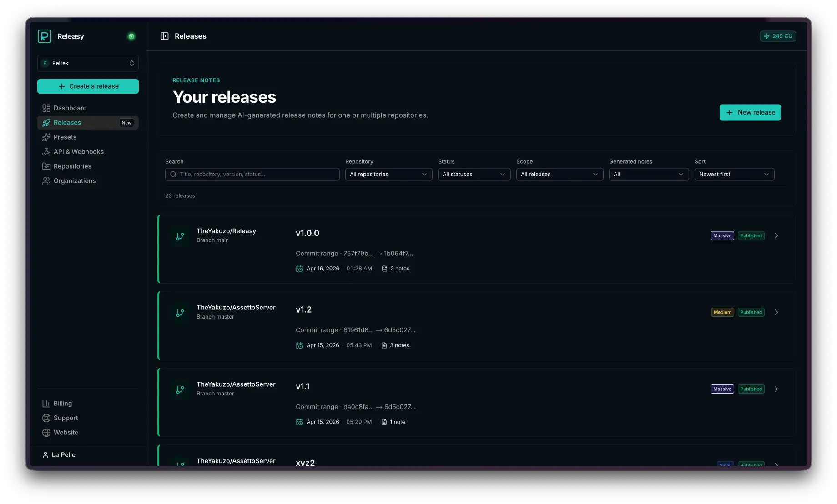Click Published badge on v1.0.0 release
The width and height of the screenshot is (837, 504).
751,236
